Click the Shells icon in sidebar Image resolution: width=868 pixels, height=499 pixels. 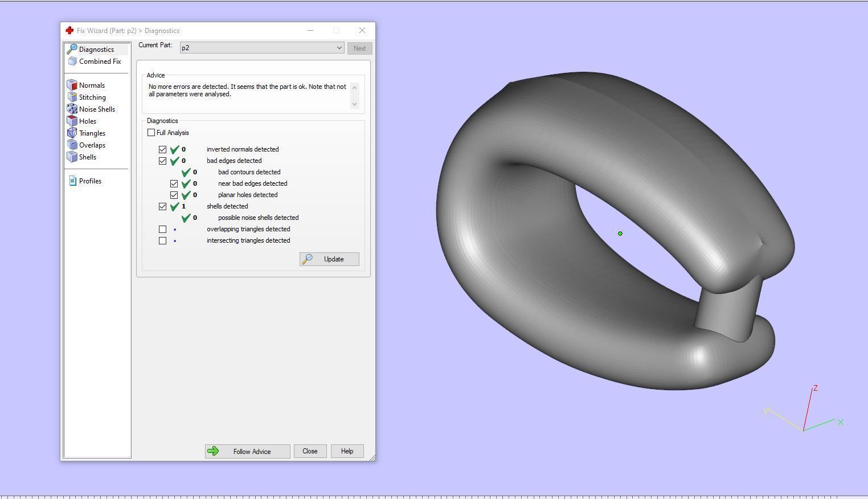pyautogui.click(x=72, y=157)
